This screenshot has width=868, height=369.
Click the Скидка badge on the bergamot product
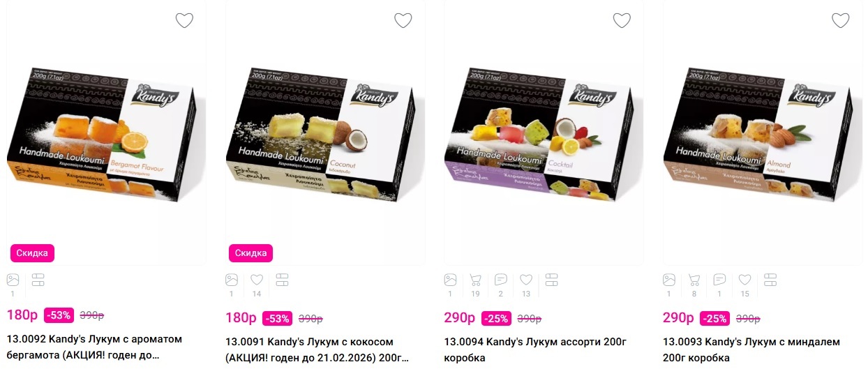click(32, 253)
